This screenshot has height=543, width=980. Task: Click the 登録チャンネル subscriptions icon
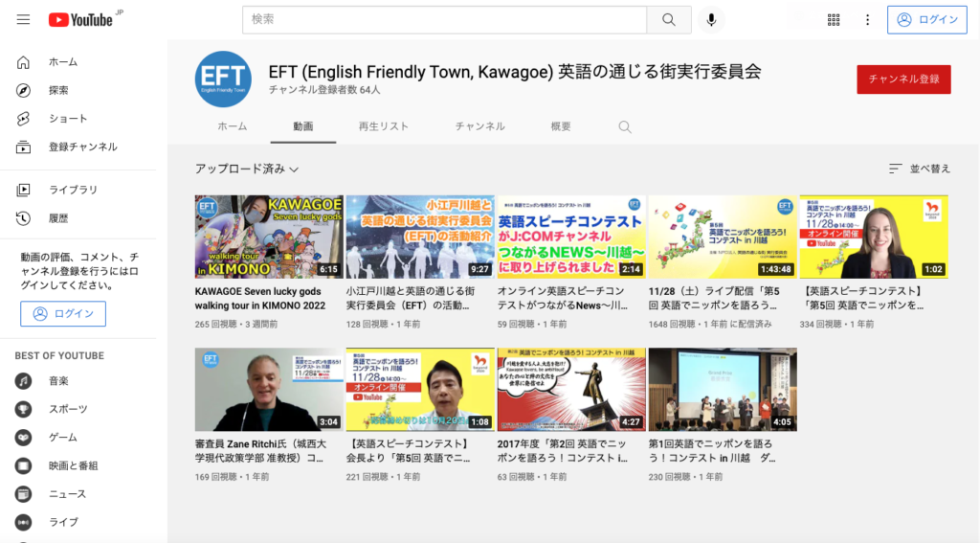pos(23,147)
